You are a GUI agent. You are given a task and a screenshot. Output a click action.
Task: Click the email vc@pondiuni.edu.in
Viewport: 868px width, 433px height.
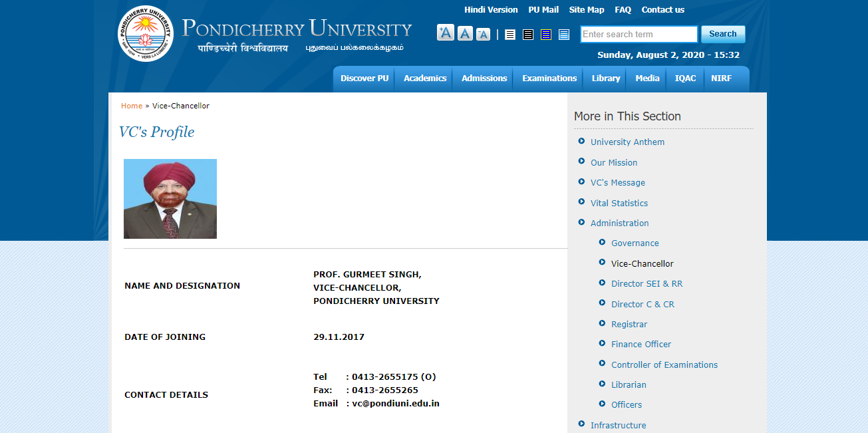pos(396,403)
